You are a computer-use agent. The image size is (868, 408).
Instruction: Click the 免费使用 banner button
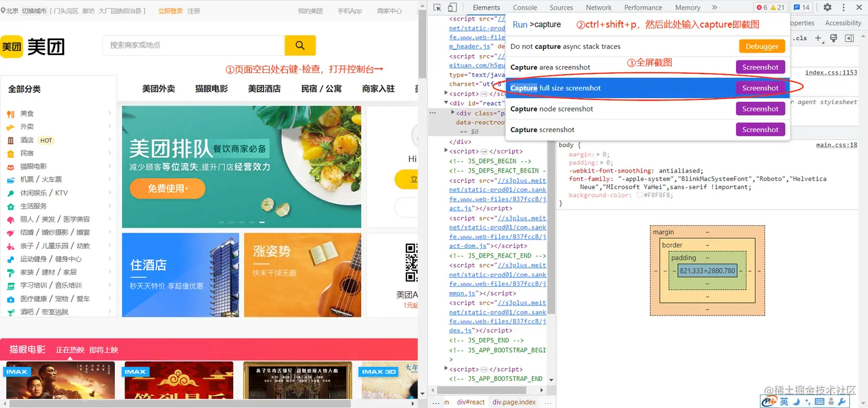[x=168, y=188]
